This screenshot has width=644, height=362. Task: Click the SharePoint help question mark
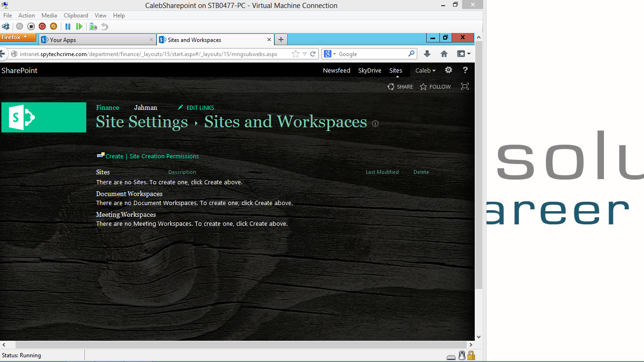pos(465,70)
